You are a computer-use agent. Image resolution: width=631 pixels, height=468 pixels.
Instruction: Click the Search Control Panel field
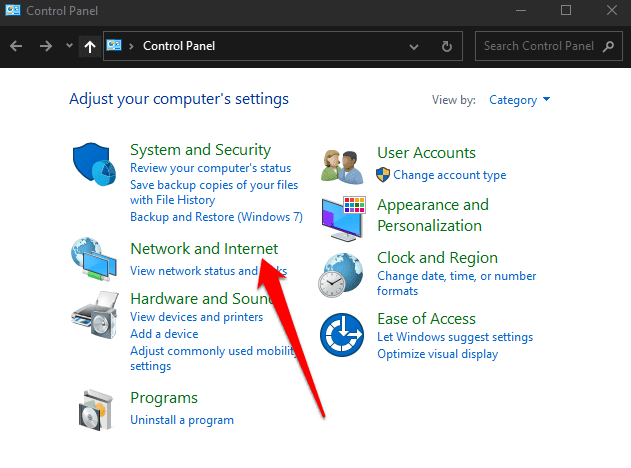point(540,46)
